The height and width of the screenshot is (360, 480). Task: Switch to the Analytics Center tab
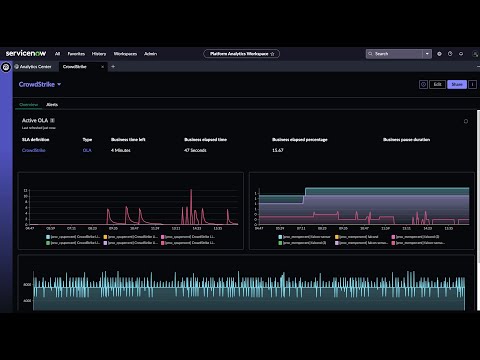[35, 67]
